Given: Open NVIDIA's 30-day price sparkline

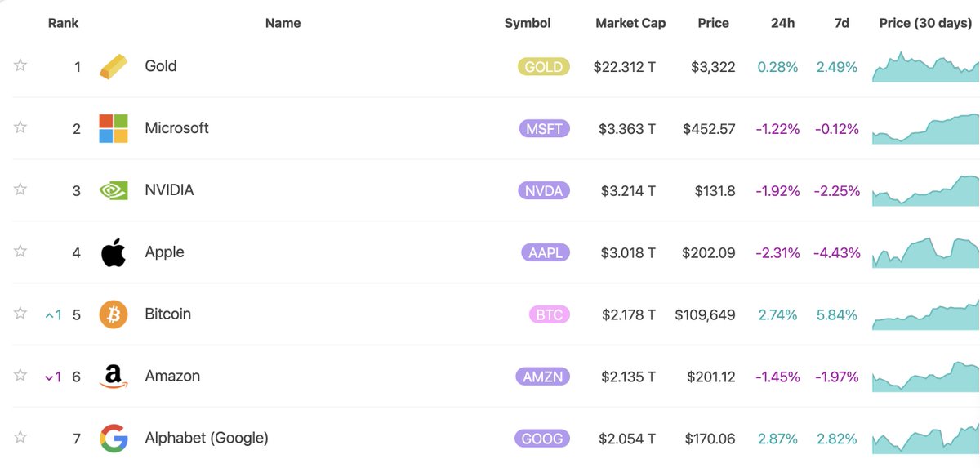Looking at the screenshot, I should (x=926, y=190).
